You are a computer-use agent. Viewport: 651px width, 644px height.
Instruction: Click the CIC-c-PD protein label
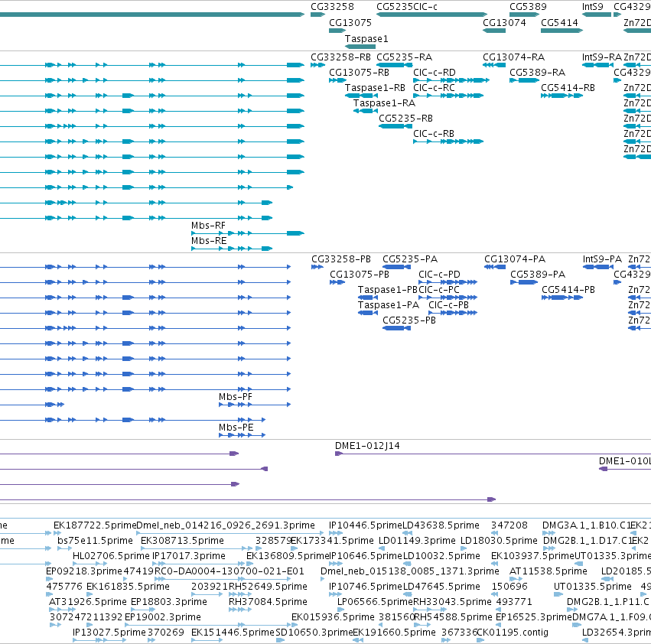click(x=439, y=275)
